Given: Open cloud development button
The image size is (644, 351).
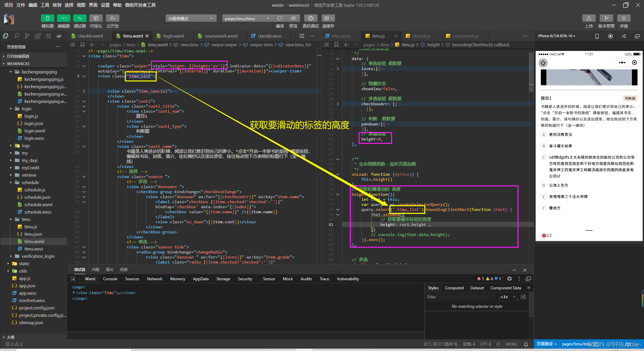Looking at the screenshot, I should click(x=113, y=18).
